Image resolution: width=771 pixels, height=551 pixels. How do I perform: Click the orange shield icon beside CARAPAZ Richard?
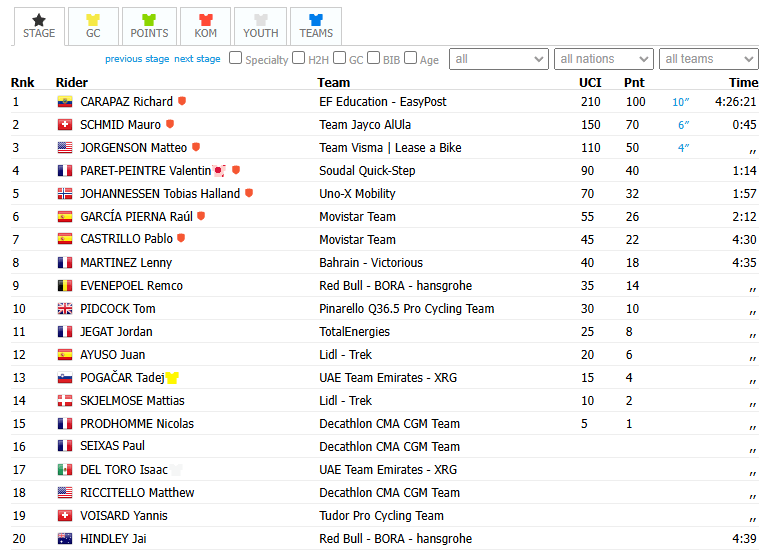(182, 101)
